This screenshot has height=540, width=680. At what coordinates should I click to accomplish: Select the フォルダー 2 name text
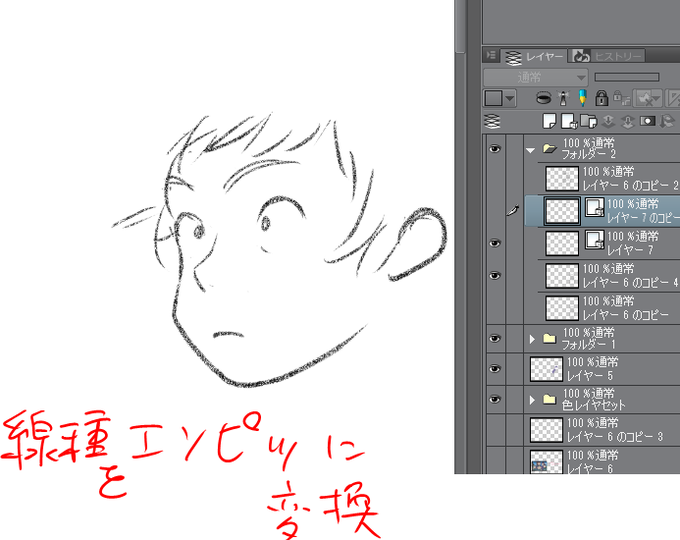(589, 154)
